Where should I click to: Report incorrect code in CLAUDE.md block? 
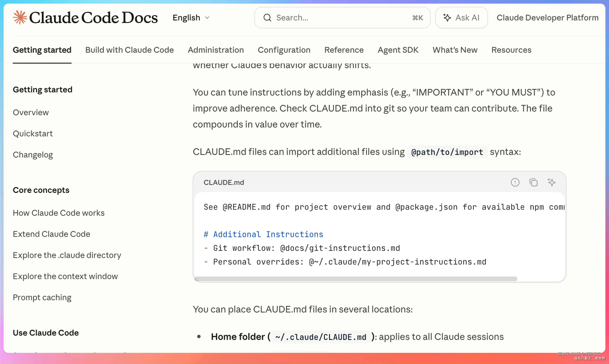(515, 182)
